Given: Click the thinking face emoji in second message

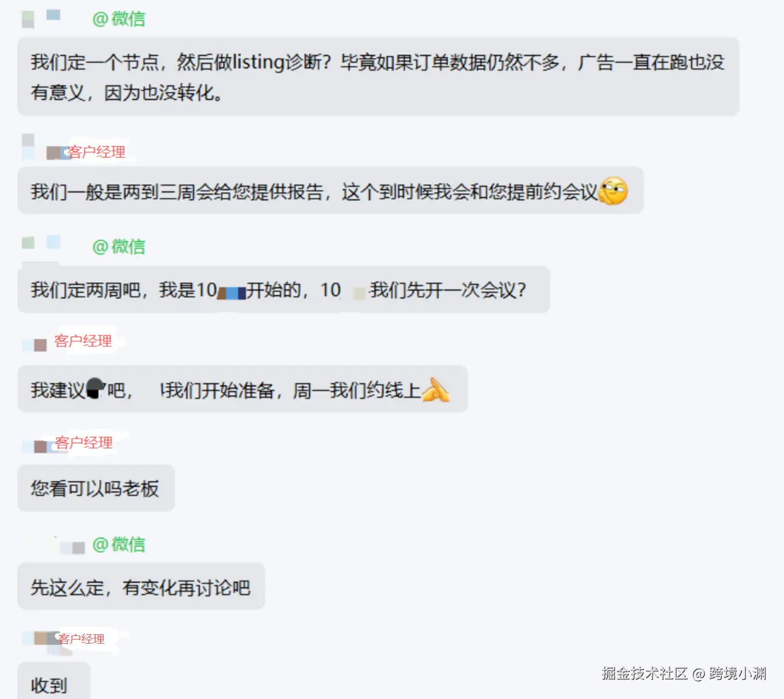Looking at the screenshot, I should click(x=613, y=191).
